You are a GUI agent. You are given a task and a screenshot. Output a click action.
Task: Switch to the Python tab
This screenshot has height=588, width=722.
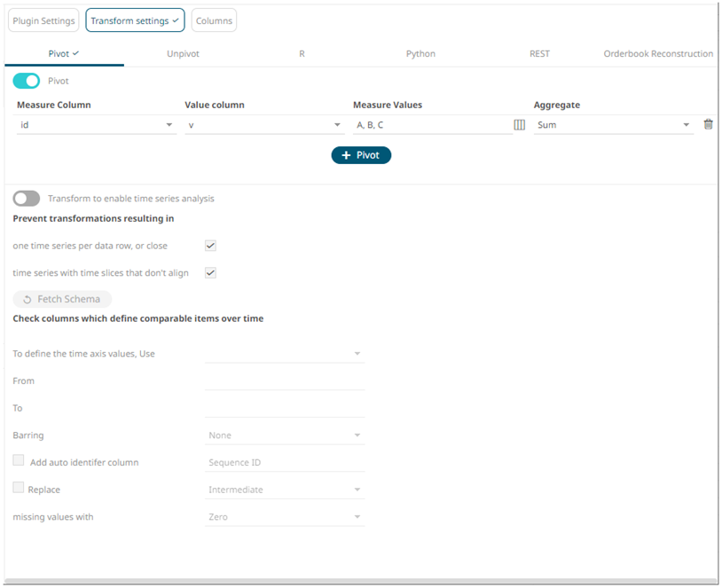(420, 53)
